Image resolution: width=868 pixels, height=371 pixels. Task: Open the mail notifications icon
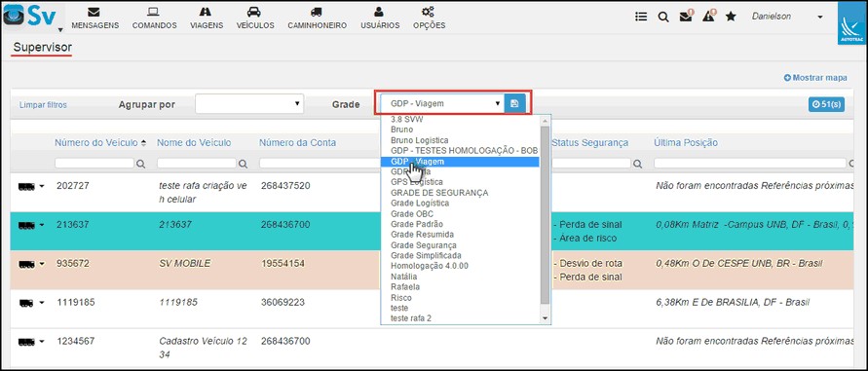(x=687, y=16)
